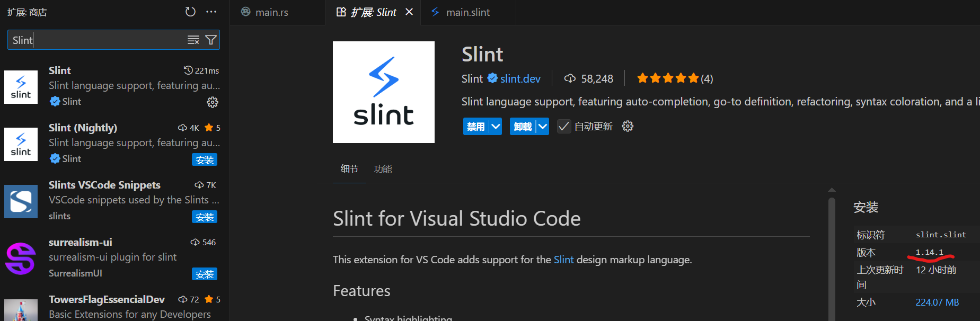Click the size value 224.07 MB
Image resolution: width=980 pixels, height=321 pixels.
[937, 302]
